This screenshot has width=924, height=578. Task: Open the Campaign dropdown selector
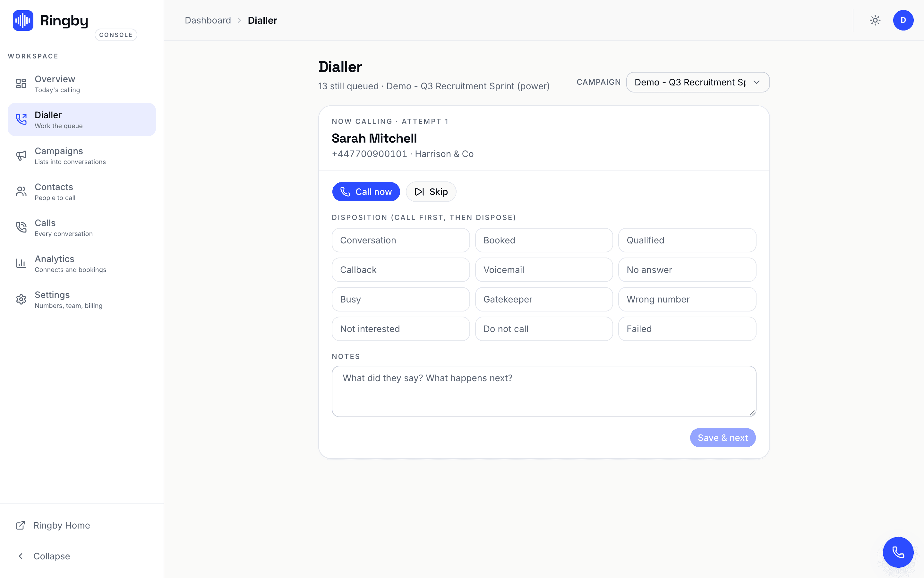[x=697, y=82]
